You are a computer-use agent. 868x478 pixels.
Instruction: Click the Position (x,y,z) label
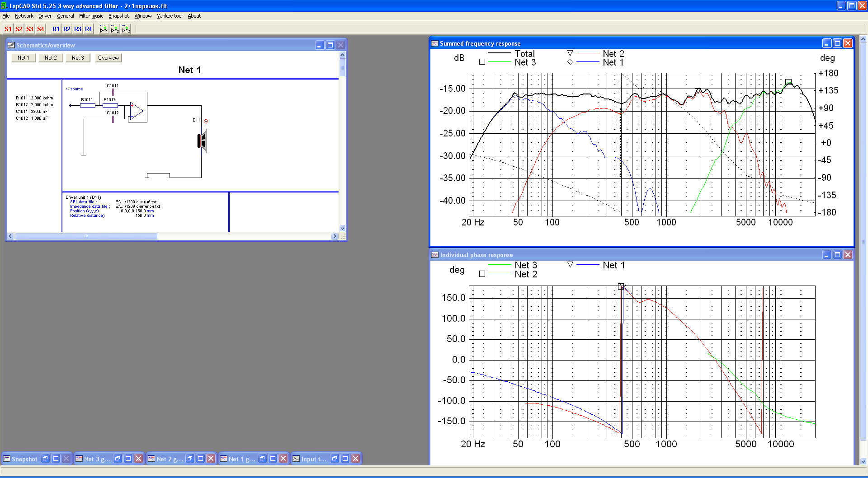click(85, 211)
